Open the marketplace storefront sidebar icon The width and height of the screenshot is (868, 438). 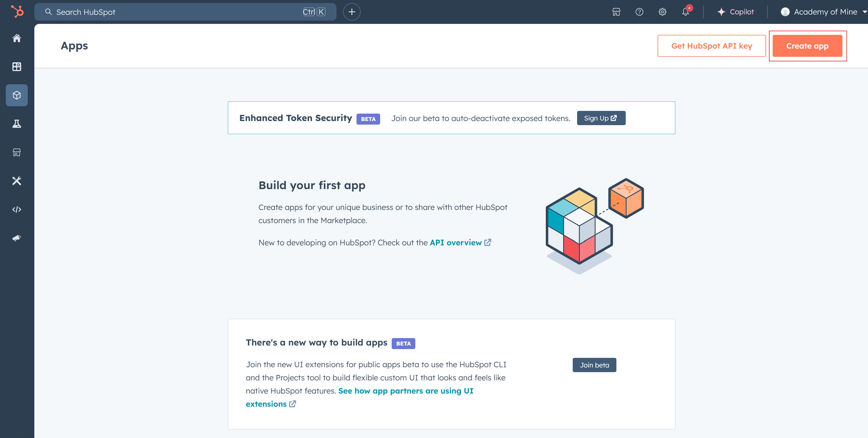[16, 153]
